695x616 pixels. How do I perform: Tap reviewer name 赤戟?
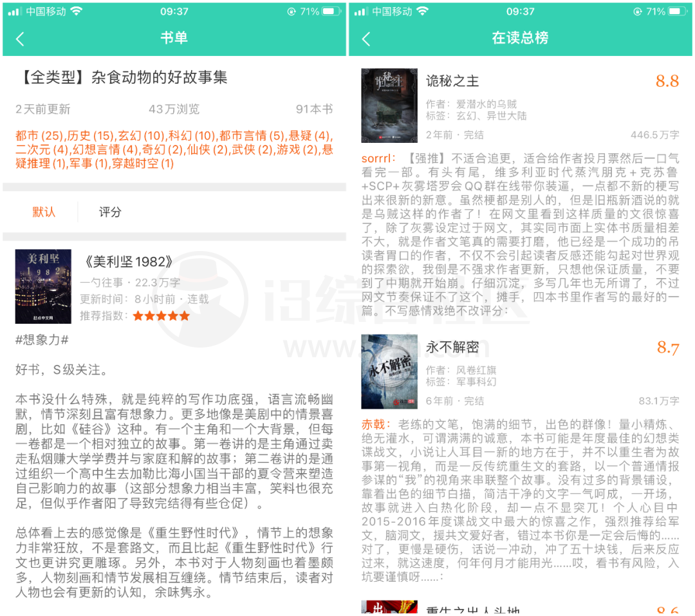tap(373, 424)
